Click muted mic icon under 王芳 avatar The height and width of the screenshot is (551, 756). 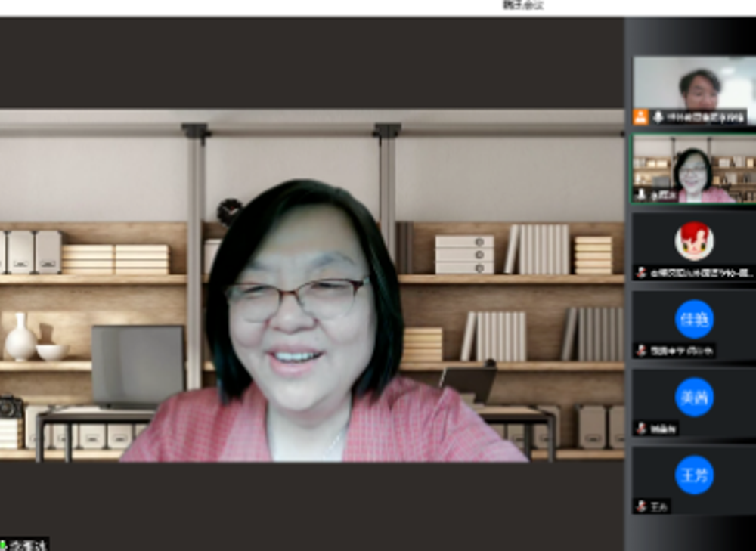pyautogui.click(x=641, y=506)
